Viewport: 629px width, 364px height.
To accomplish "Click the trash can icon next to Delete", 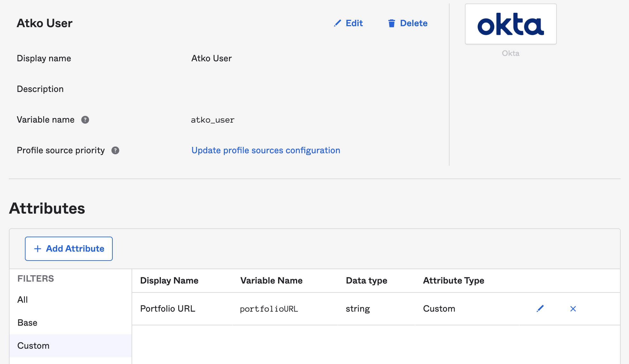I will coord(391,23).
